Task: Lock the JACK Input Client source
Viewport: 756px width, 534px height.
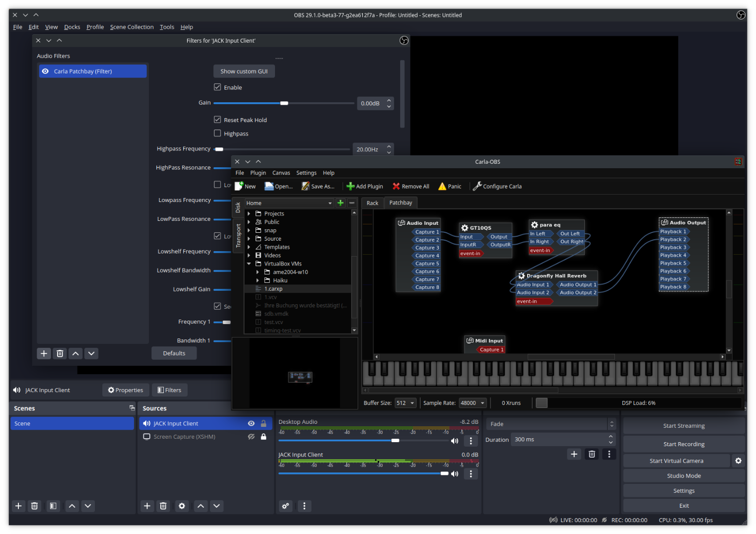Action: pos(264,423)
